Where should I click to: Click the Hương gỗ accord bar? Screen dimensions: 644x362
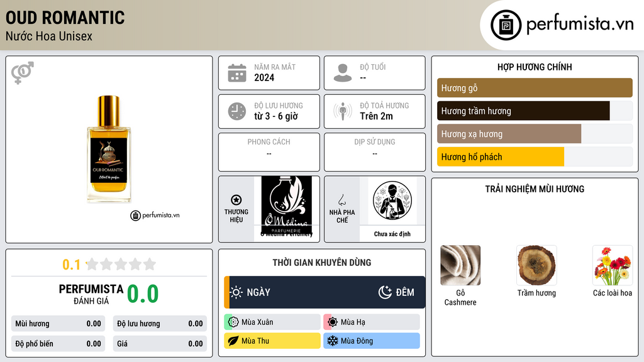[535, 88]
